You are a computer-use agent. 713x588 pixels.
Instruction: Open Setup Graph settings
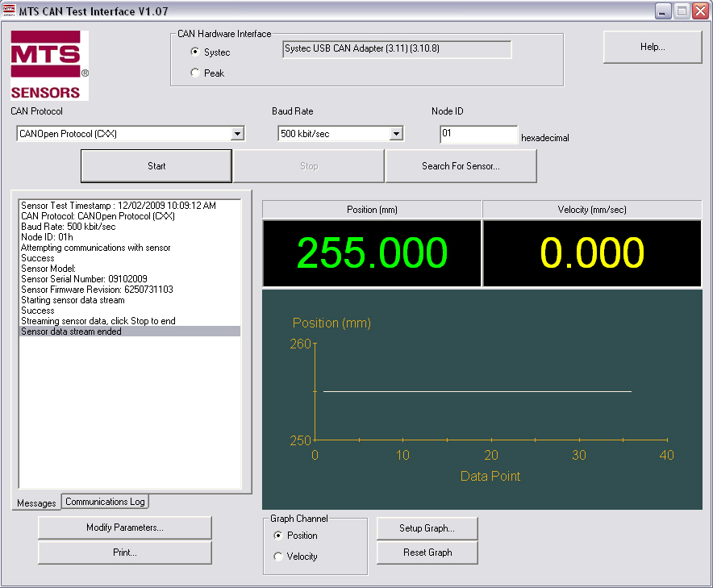click(x=427, y=529)
